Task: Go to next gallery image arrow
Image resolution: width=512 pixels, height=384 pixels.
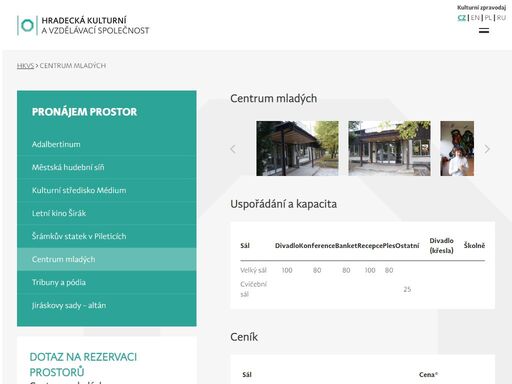Action: [x=487, y=149]
